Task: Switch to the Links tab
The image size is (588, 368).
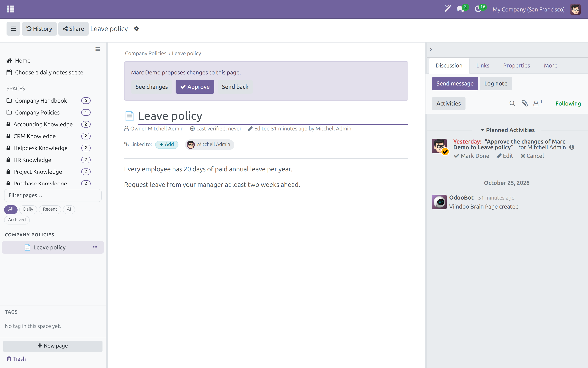Action: point(483,65)
